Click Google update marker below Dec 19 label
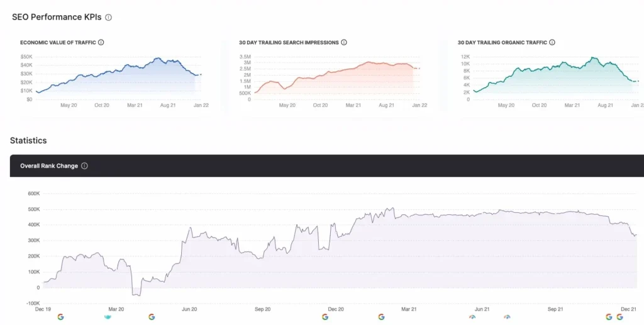Image resolution: width=644 pixels, height=325 pixels. pyautogui.click(x=60, y=317)
